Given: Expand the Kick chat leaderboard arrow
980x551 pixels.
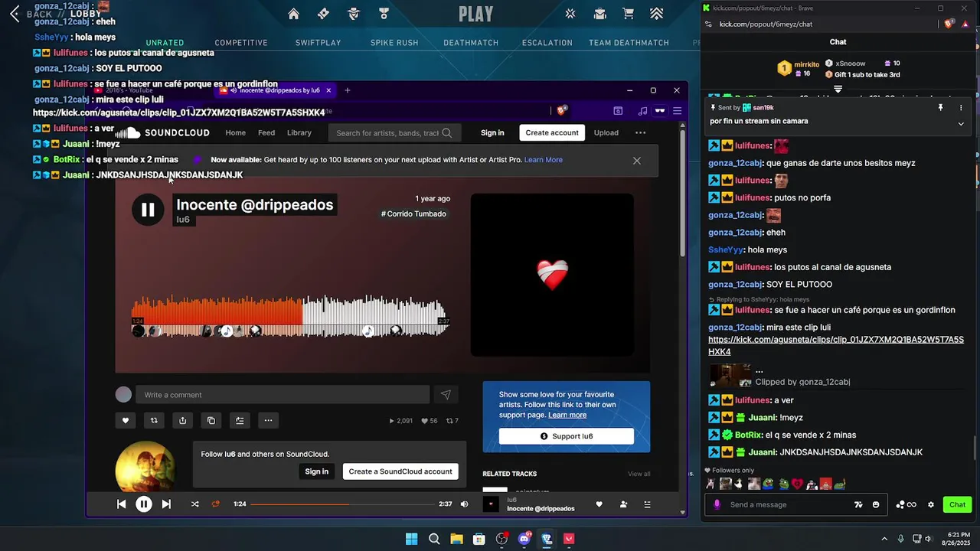Looking at the screenshot, I should (838, 90).
